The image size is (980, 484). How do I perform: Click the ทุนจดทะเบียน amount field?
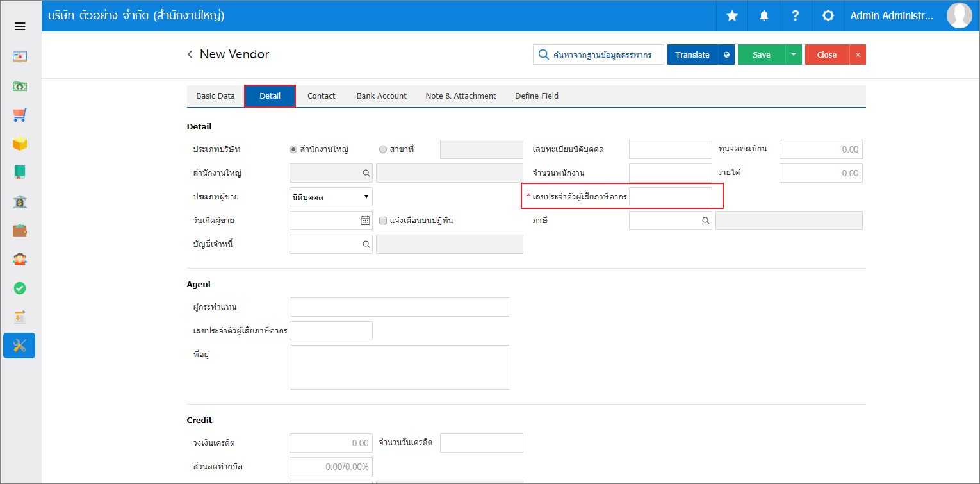tap(821, 149)
